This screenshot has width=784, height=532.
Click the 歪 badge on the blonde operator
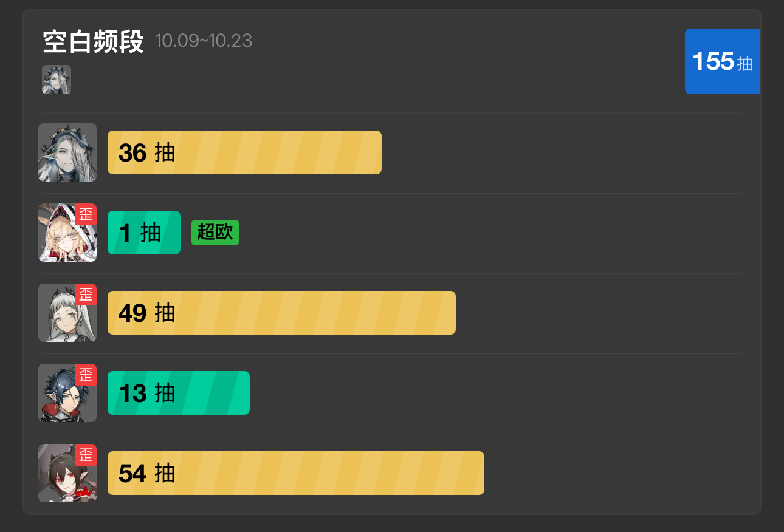(86, 214)
